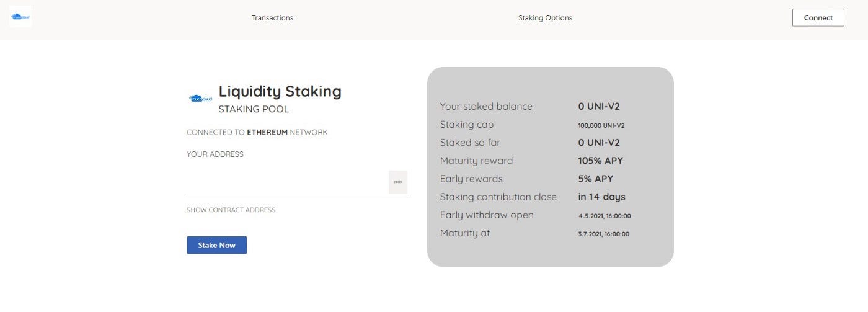Click the Staking Pool subtitle text

pyautogui.click(x=254, y=109)
